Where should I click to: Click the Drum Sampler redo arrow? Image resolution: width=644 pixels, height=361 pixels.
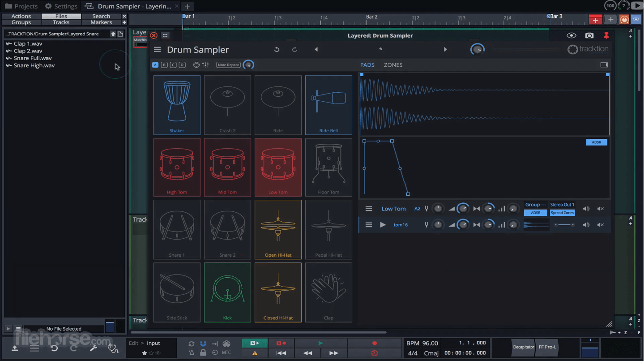coord(294,50)
